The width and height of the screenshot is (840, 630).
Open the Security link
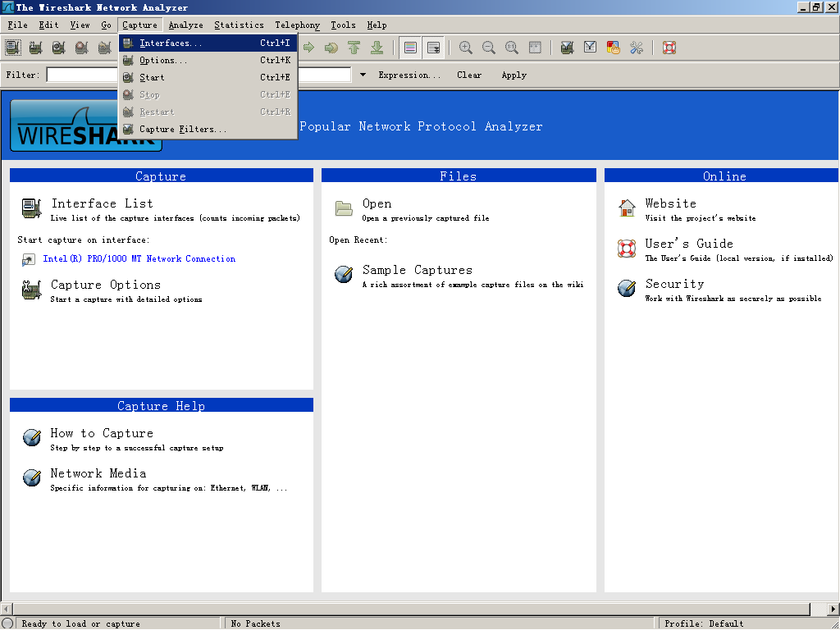point(674,283)
